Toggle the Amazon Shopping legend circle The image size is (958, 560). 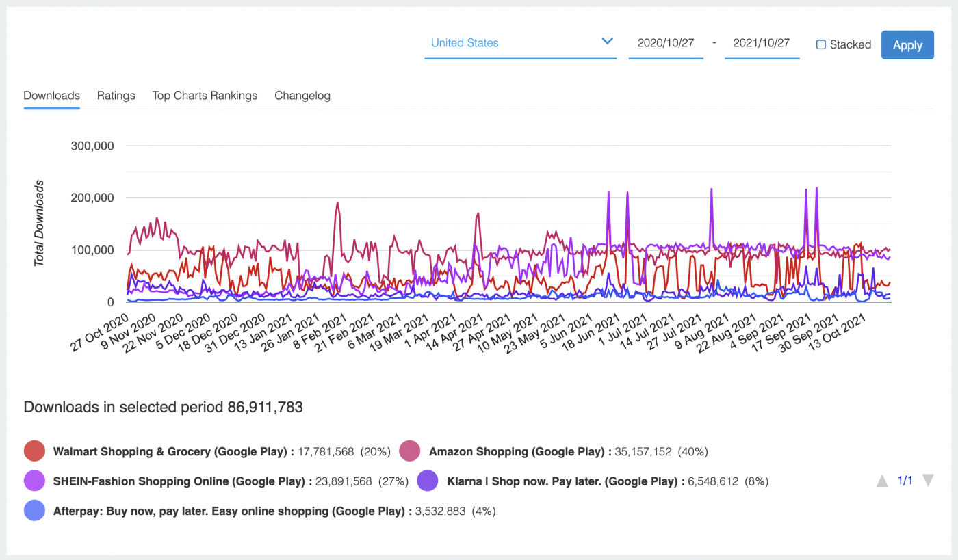click(x=411, y=451)
